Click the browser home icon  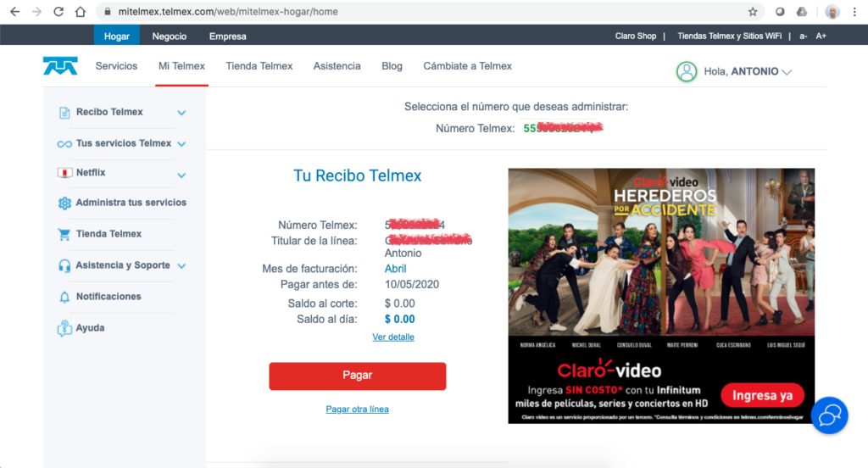click(81, 12)
